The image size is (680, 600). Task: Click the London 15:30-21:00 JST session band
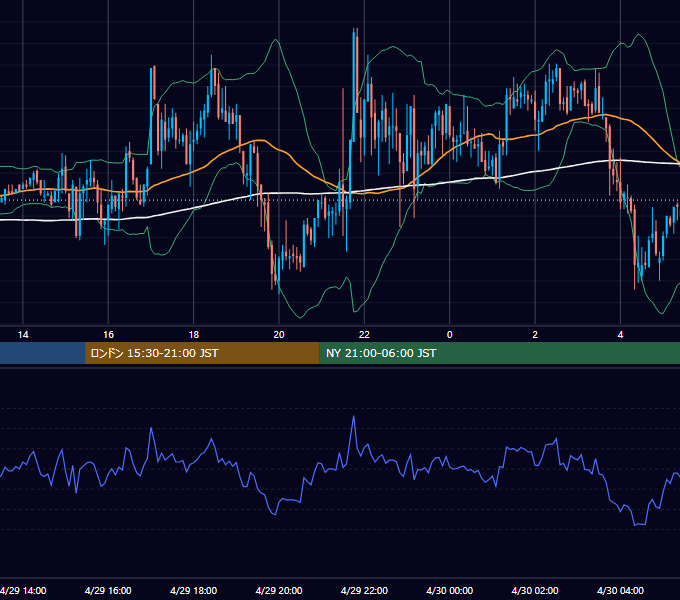(x=203, y=353)
